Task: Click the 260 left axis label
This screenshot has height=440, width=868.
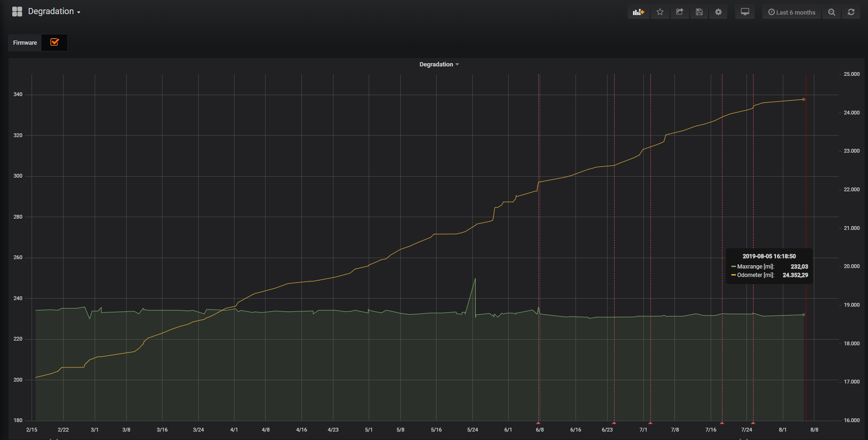Action: pyautogui.click(x=18, y=258)
